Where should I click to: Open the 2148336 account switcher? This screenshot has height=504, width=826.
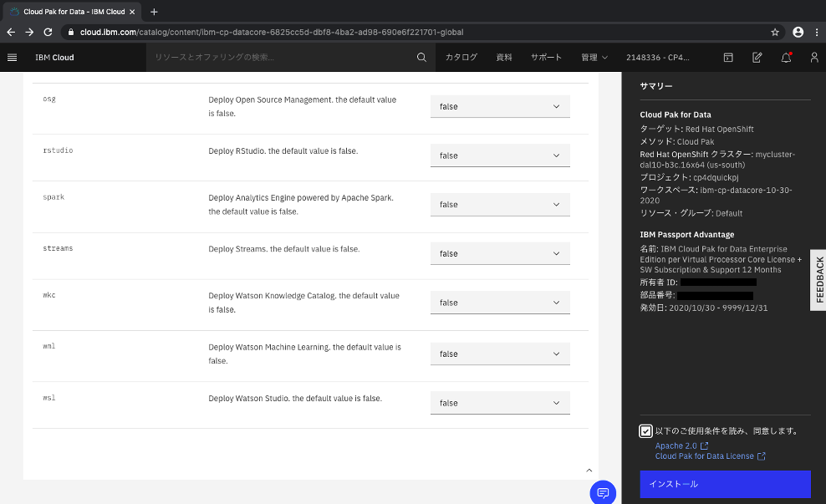(657, 58)
